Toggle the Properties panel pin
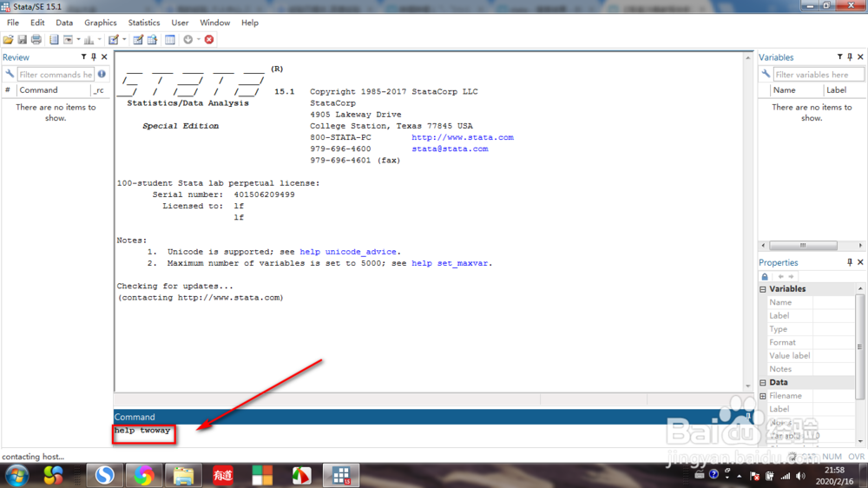This screenshot has width=868, height=488. coord(850,262)
